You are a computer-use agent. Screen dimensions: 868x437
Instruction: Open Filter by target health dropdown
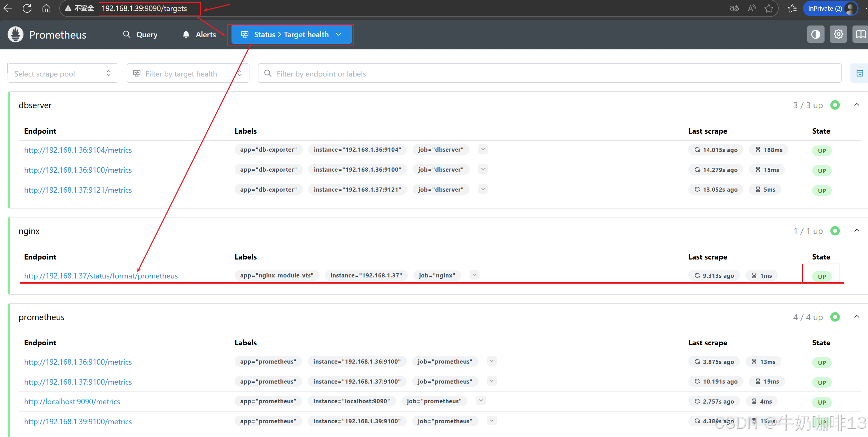pos(188,73)
